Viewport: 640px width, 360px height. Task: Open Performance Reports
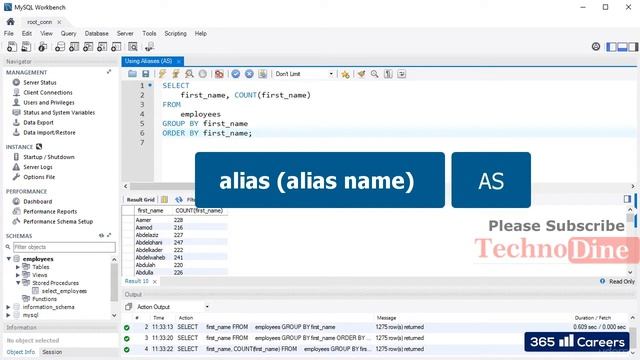click(x=50, y=211)
